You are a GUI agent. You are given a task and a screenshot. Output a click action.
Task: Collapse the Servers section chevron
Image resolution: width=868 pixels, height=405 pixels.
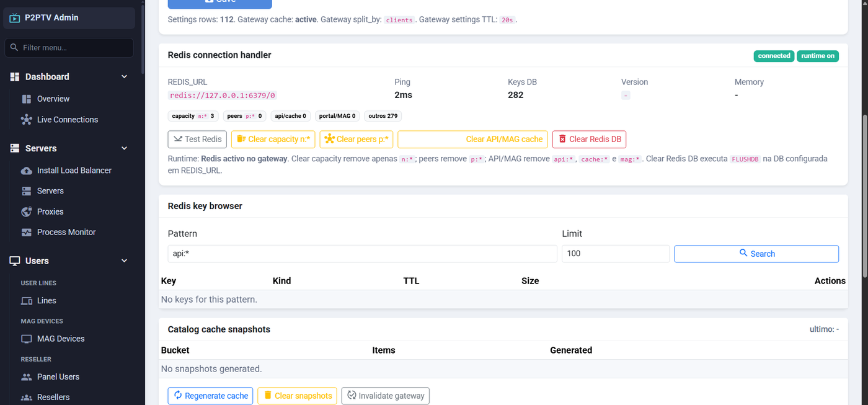point(124,149)
